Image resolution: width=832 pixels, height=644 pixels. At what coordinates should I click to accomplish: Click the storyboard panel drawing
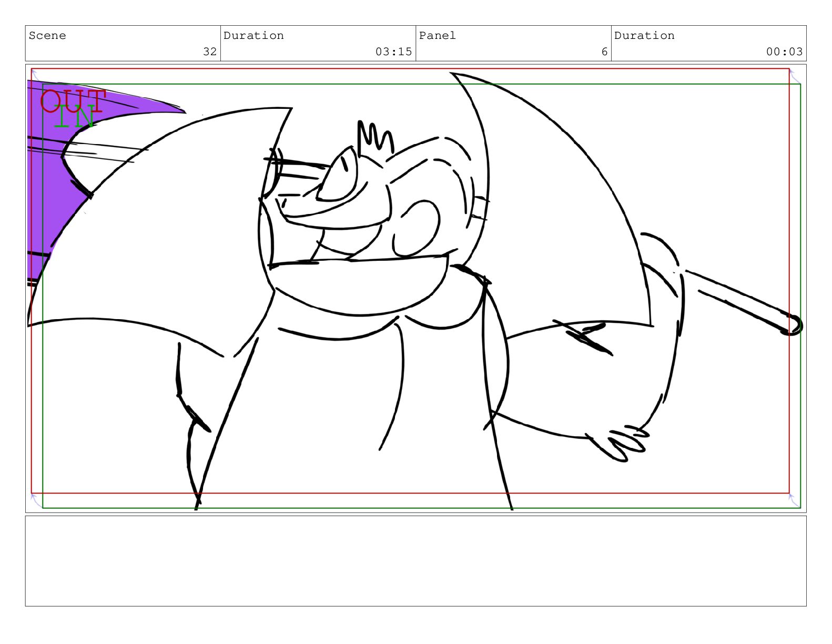tap(415, 288)
